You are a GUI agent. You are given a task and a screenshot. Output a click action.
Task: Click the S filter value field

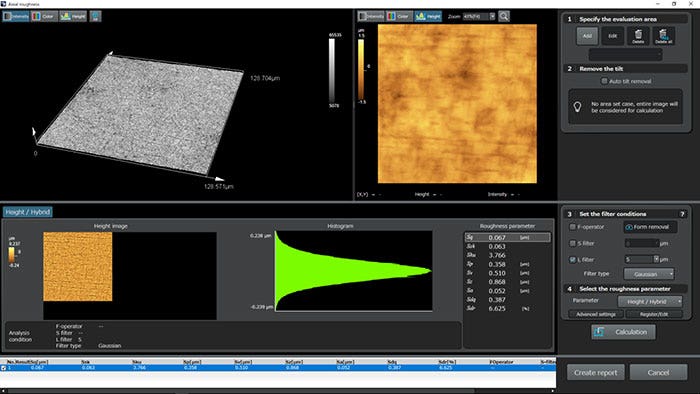click(x=642, y=243)
